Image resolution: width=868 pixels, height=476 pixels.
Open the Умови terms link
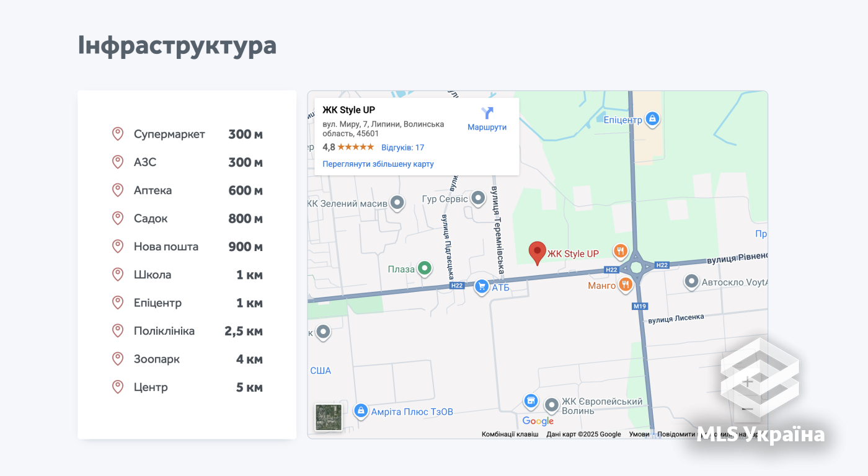click(x=639, y=434)
